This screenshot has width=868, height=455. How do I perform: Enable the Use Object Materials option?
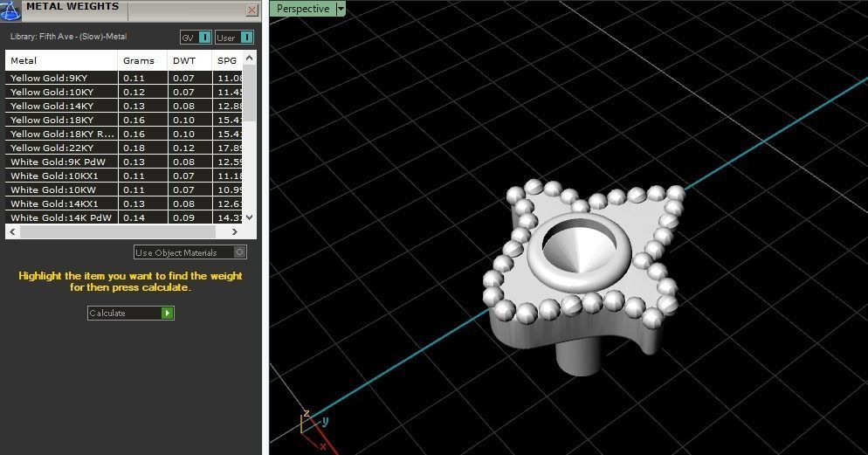190,252
